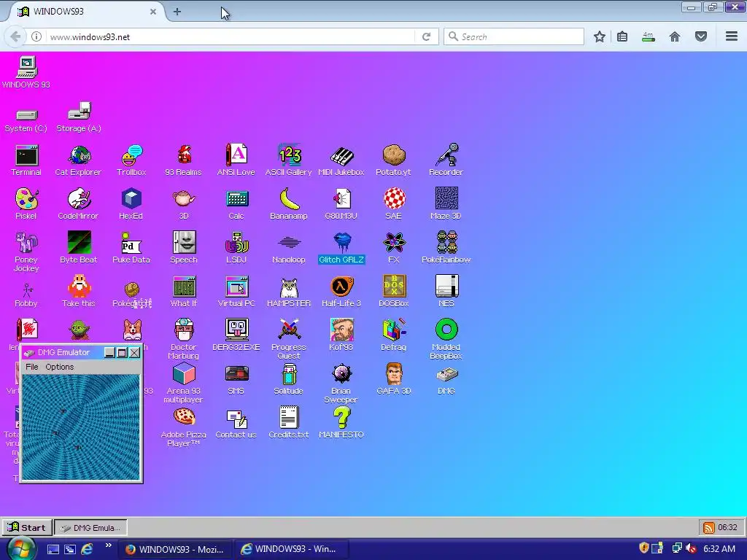Screen dimensions: 747x560
Task: Open Contact us icon
Action: pos(236,424)
